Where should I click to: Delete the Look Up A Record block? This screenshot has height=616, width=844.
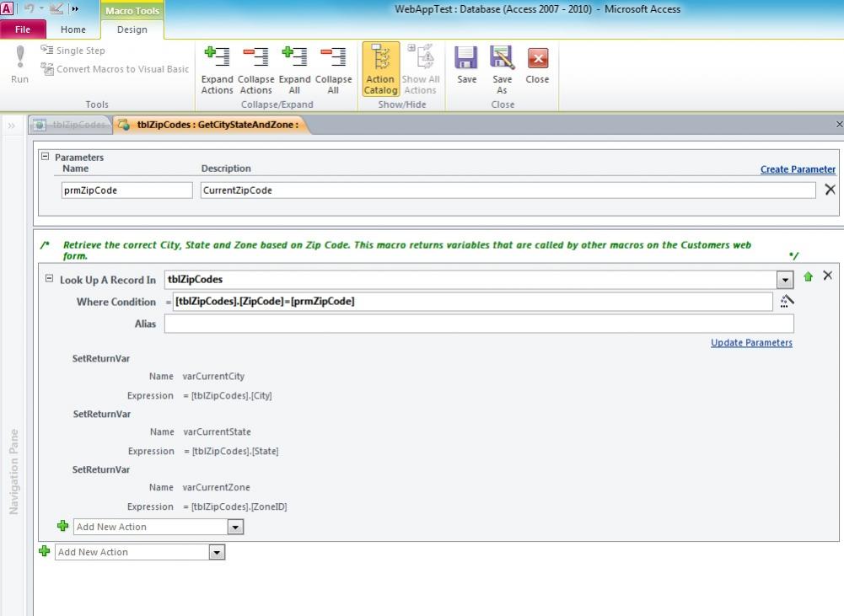coord(827,276)
